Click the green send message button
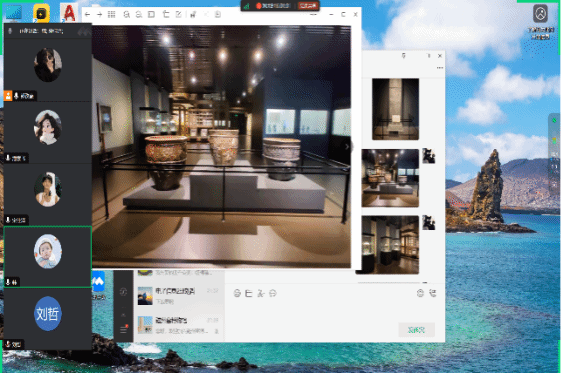This screenshot has width=564, height=374. coord(417,330)
